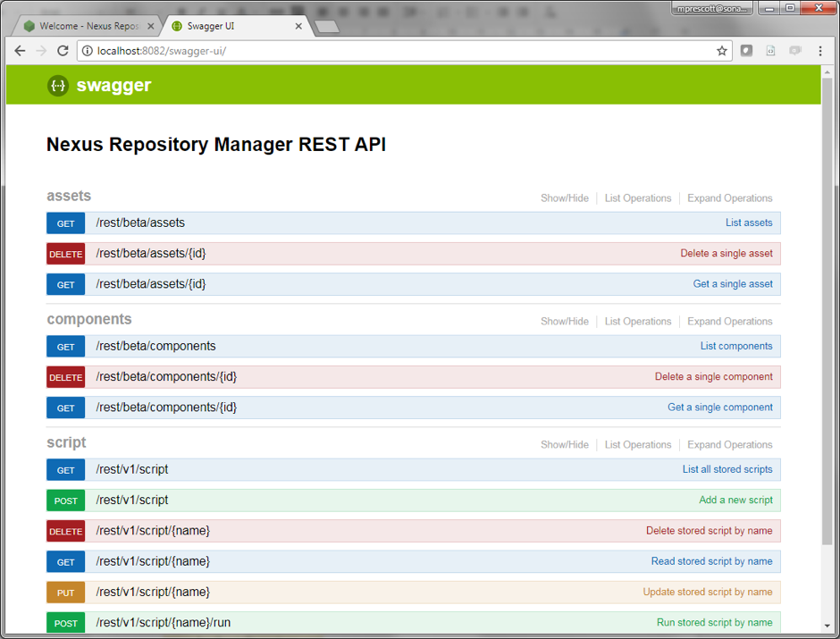The height and width of the screenshot is (639, 840).
Task: Click the browser back arrow
Action: [x=20, y=51]
